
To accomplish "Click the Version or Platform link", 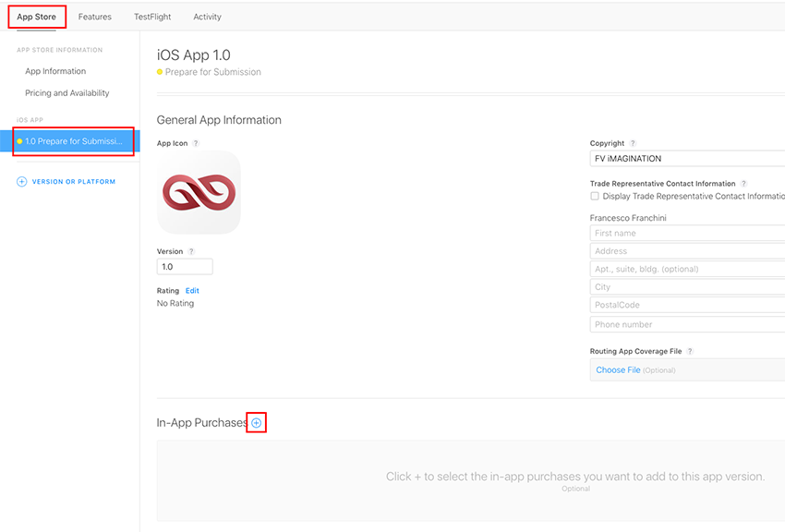I will [x=74, y=182].
